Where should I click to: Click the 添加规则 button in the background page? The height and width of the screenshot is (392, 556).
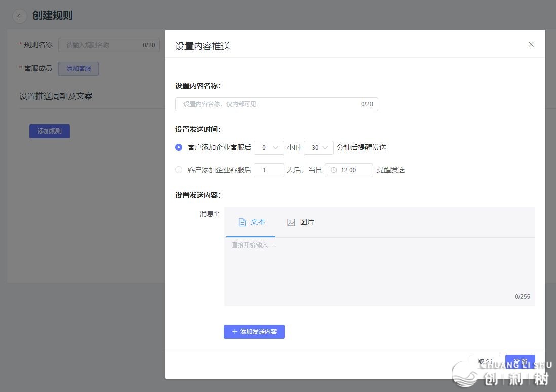coord(50,131)
